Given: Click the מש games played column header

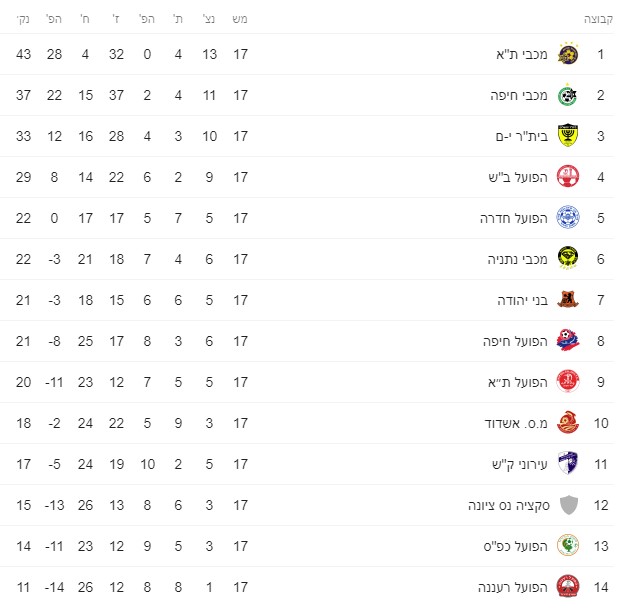Looking at the screenshot, I should 240,19.
